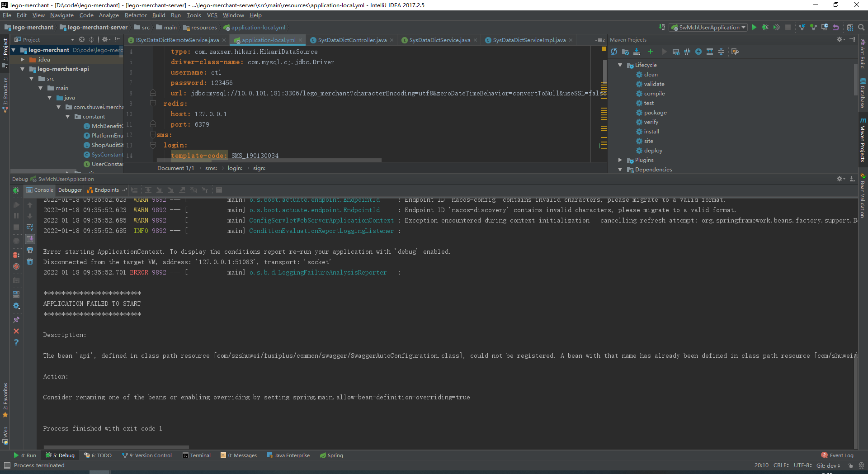Screen dimensions: 868x474
Task: Close the application-local.yml tab
Action: click(x=301, y=40)
